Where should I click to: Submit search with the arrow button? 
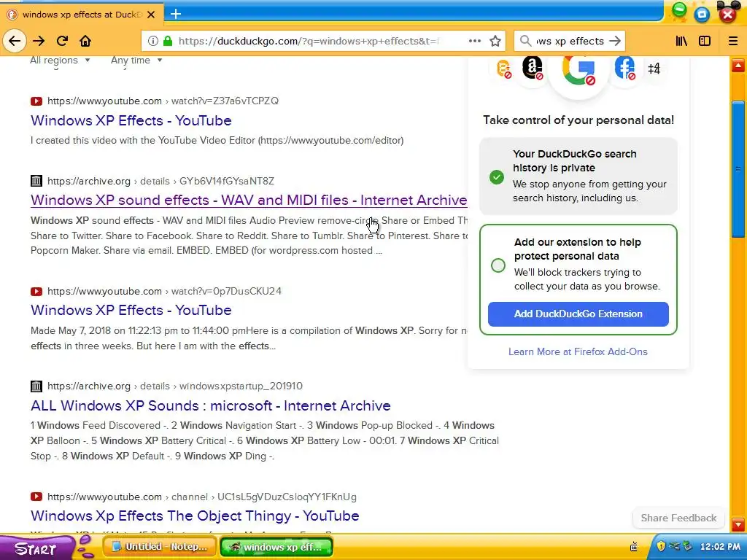(x=615, y=41)
